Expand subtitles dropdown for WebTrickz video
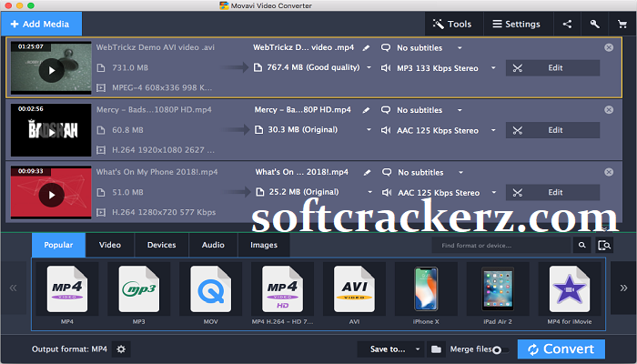The width and height of the screenshot is (637, 364). point(460,48)
